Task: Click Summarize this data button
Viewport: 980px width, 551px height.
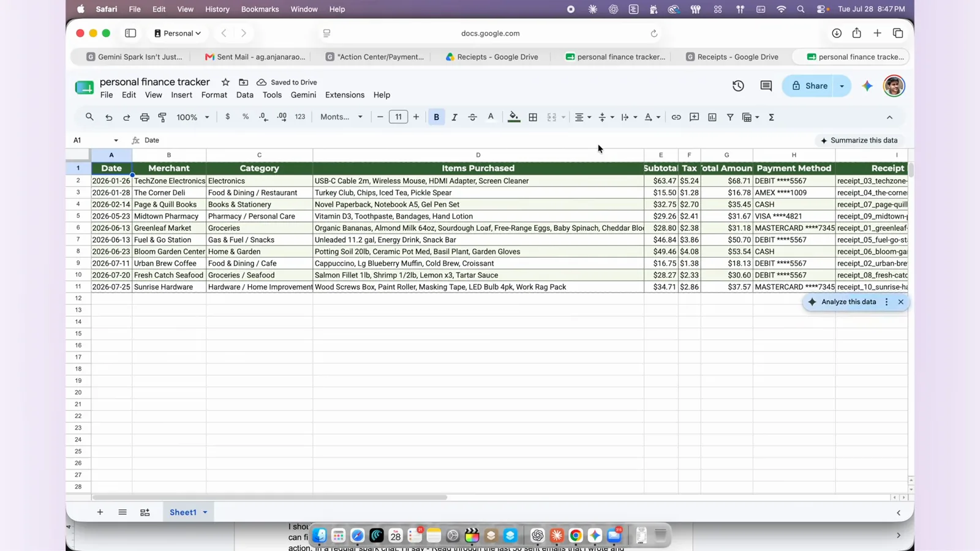Action: click(x=859, y=140)
